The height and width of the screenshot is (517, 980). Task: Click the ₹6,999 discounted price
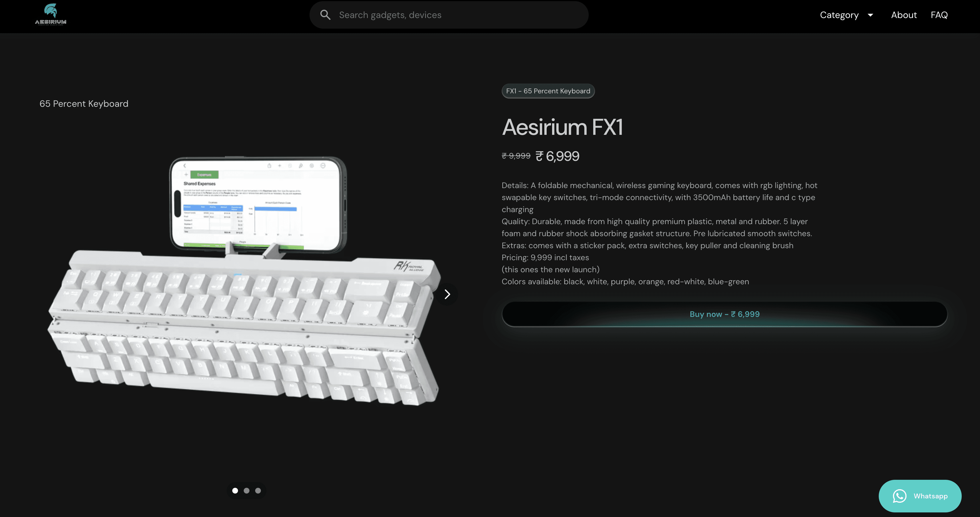tap(557, 156)
